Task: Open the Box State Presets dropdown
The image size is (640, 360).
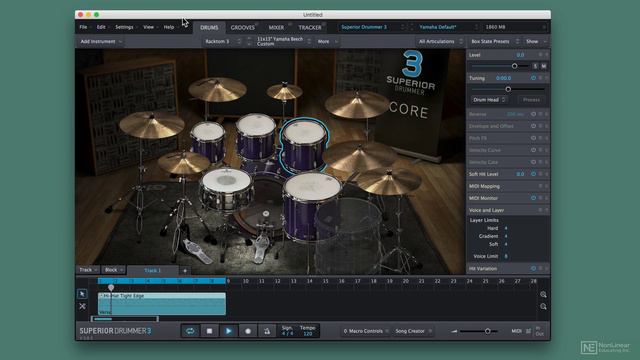Action: tap(495, 42)
